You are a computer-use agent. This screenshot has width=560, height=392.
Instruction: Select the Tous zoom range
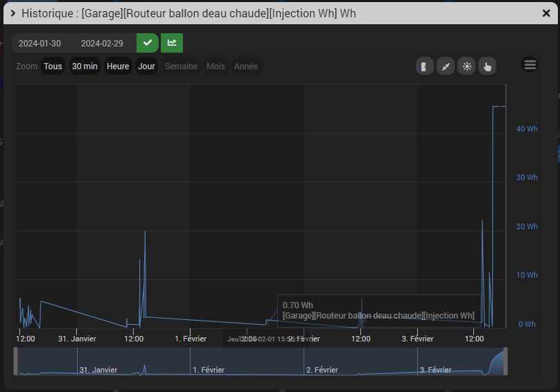tap(53, 66)
